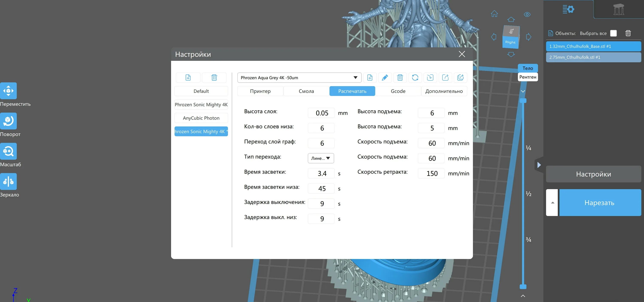Check the 'Выбрать все' checkbox
The height and width of the screenshot is (302, 644).
(613, 33)
